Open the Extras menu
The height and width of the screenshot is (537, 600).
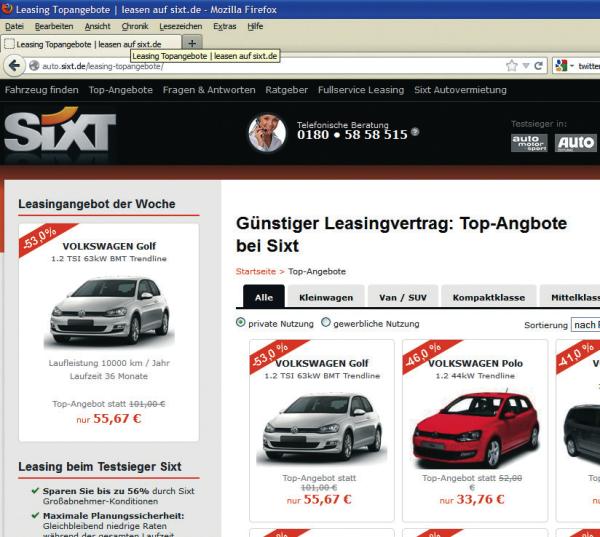[225, 26]
